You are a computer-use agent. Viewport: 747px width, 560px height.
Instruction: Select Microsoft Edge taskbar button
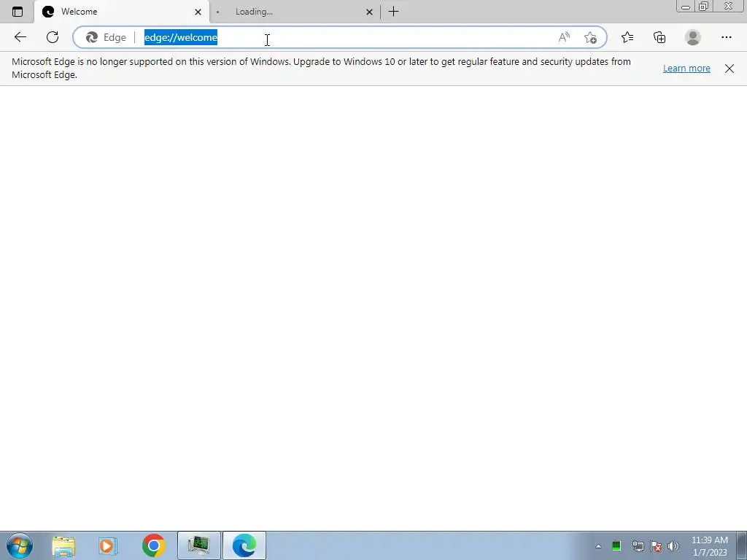coord(244,545)
